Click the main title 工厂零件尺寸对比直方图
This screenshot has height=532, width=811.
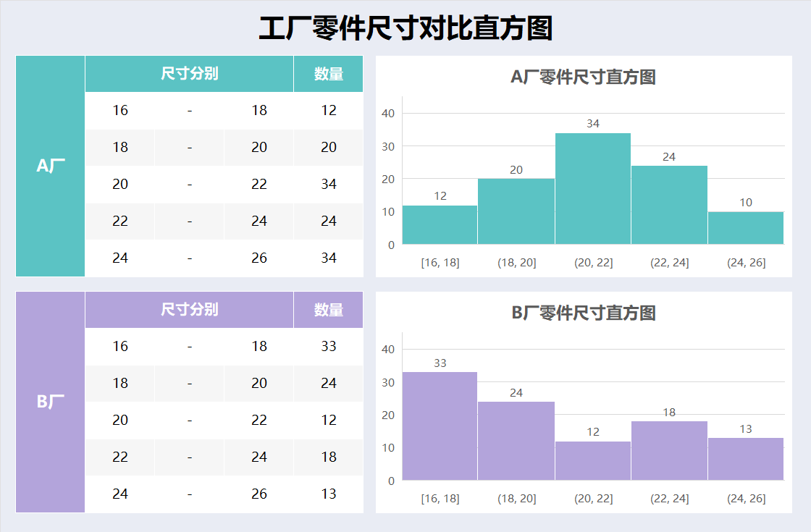[x=405, y=29]
